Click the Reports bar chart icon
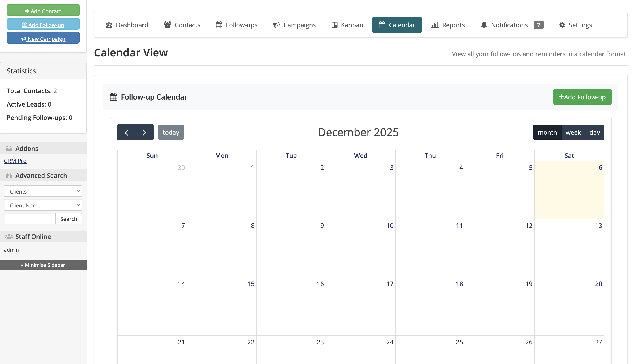 point(434,25)
